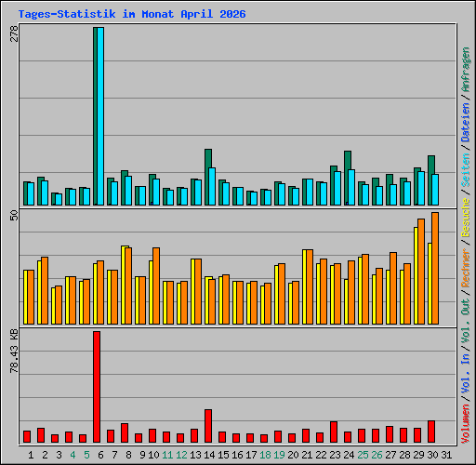The image size is (476, 465).
Task: Click the cyan pages bar for day 23
Action: [337, 189]
